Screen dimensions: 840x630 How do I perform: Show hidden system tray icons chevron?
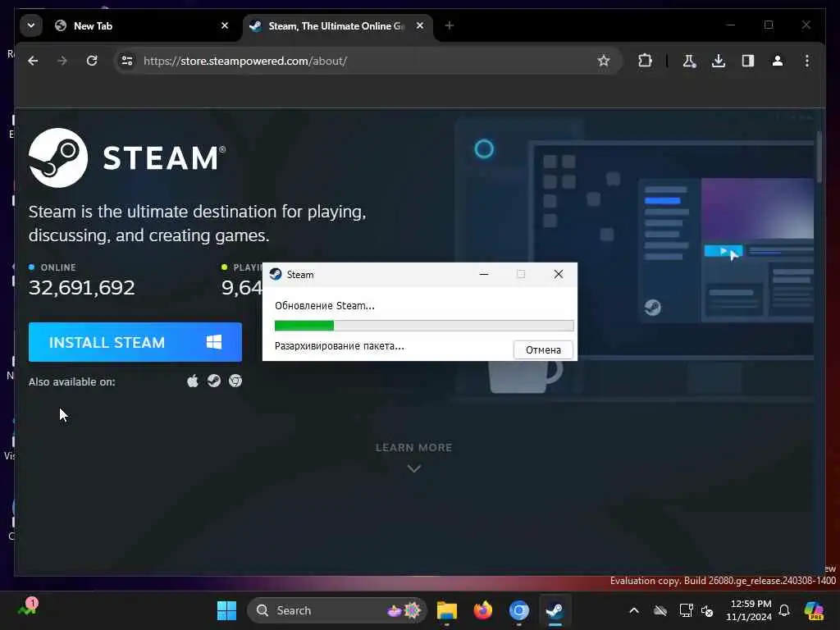click(634, 610)
